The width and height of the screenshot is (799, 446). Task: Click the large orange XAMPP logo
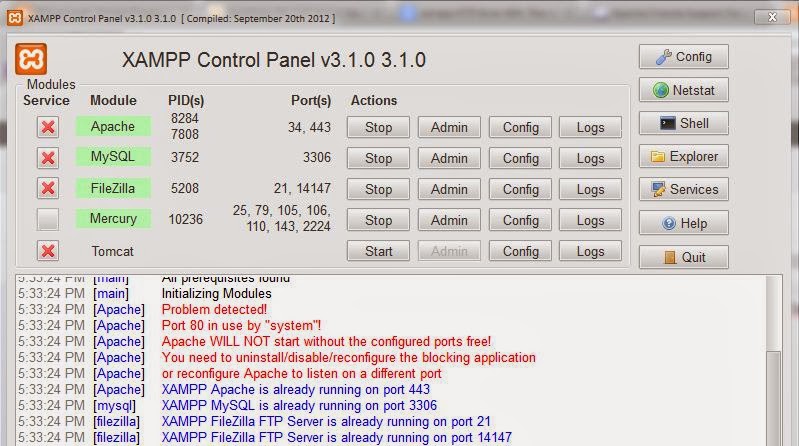coord(31,59)
